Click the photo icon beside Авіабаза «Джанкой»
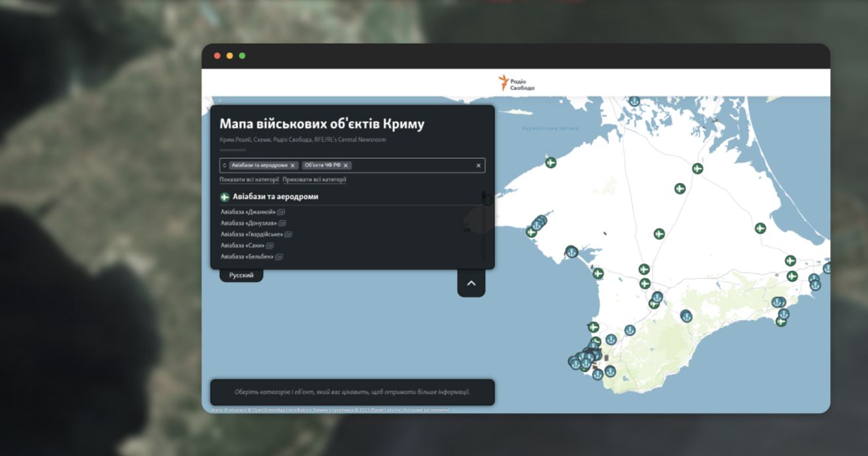The image size is (868, 456). click(x=281, y=212)
